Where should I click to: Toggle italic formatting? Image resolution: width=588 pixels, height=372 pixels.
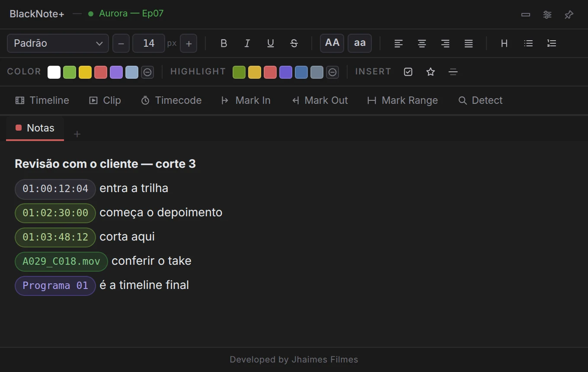click(x=247, y=43)
